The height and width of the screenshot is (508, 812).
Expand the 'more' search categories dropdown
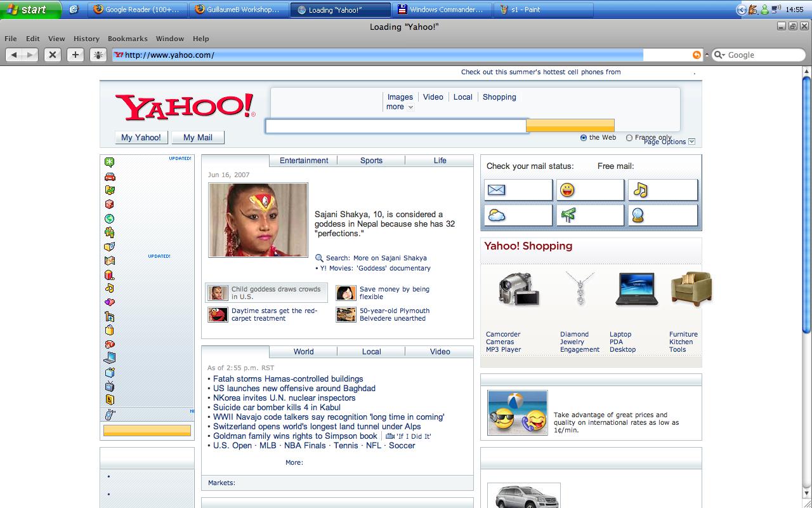[x=400, y=107]
